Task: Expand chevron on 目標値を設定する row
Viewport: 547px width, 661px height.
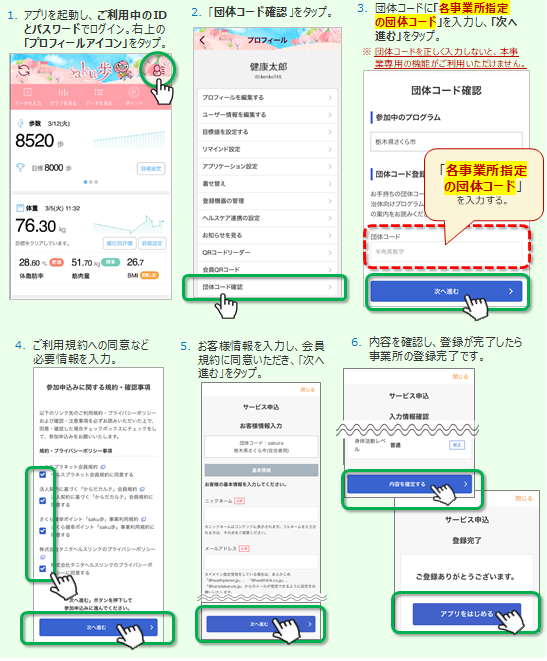Action: [x=330, y=132]
